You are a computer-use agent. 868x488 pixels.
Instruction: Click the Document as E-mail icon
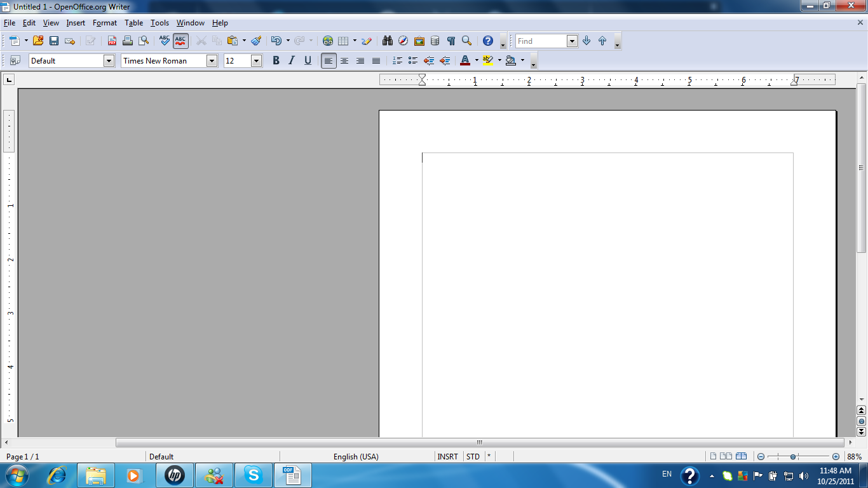coord(70,41)
